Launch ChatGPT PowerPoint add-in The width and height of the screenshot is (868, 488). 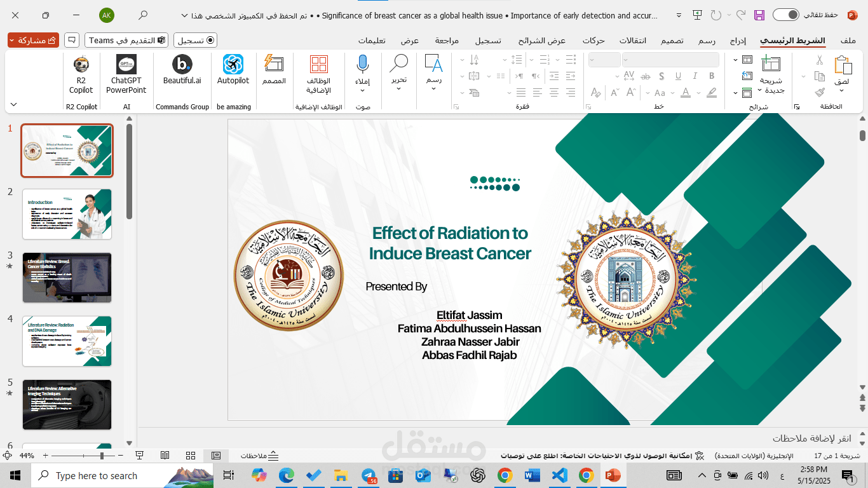coord(126,75)
